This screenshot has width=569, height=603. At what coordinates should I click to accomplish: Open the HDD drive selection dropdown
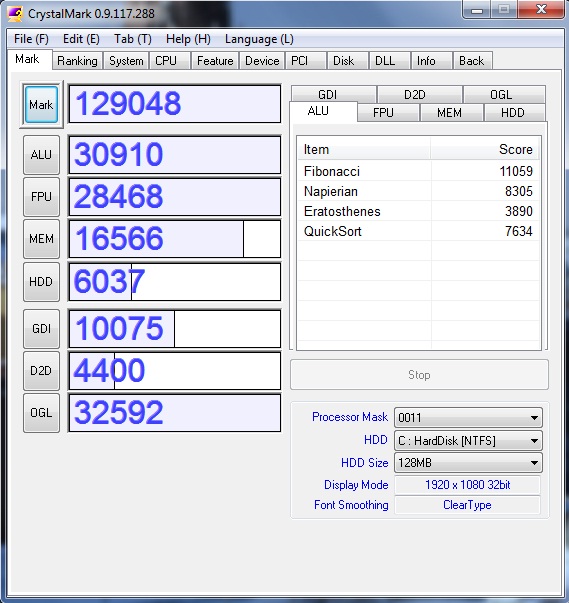468,440
